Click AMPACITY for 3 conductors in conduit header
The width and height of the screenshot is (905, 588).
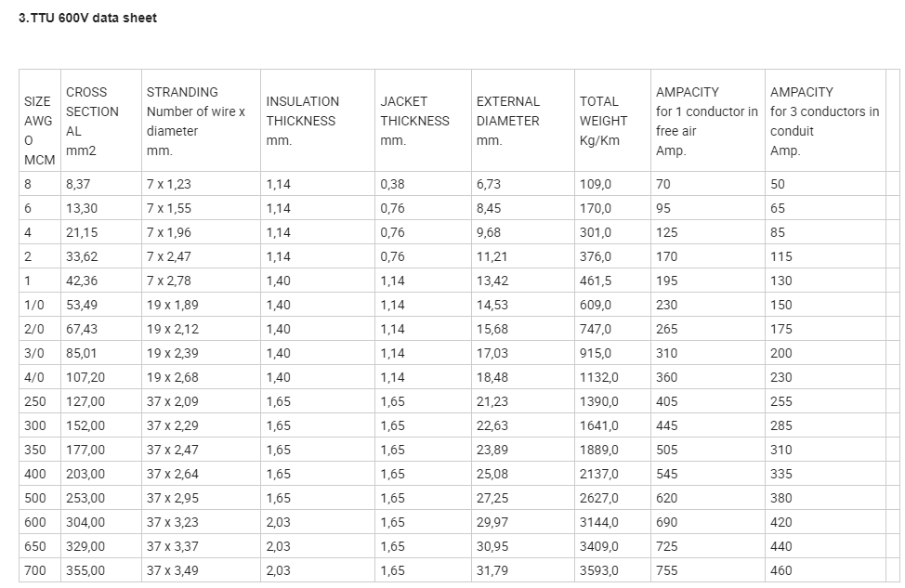(825, 120)
